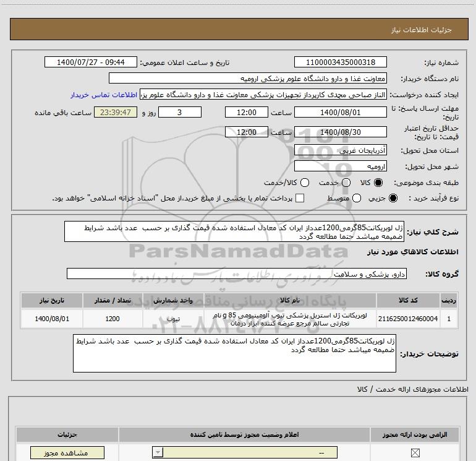Click the price validity date 1400/08/30
The width and height of the screenshot is (476, 461).
point(340,132)
